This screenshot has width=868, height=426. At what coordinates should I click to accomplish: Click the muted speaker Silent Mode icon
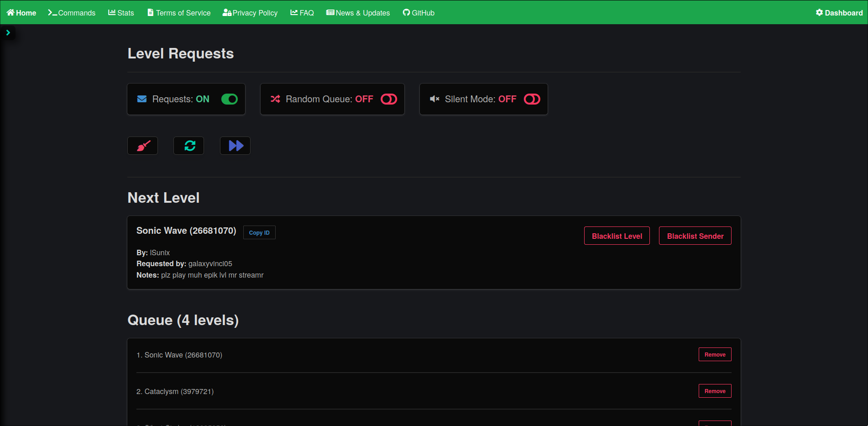tap(434, 99)
